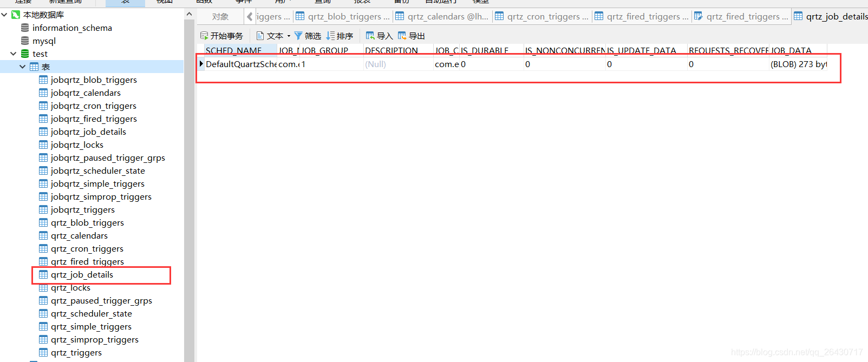This screenshot has width=868, height=362.
Task: Click the 筛选 filter button
Action: click(x=308, y=36)
